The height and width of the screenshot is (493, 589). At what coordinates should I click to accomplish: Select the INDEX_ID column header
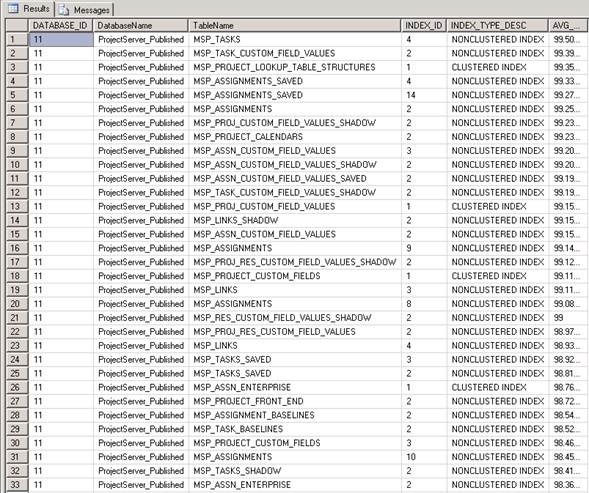click(424, 26)
